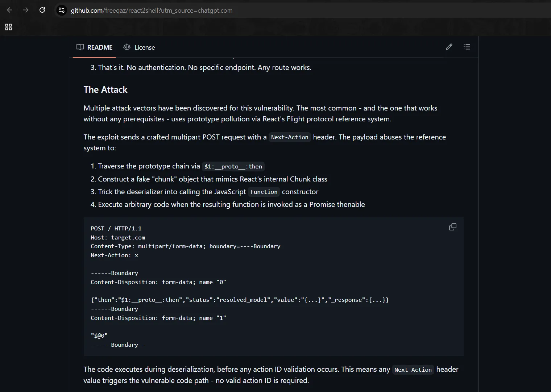The height and width of the screenshot is (392, 551).
Task: Click list item 'Execute arbitrary code when the resulting'
Action: 231,204
